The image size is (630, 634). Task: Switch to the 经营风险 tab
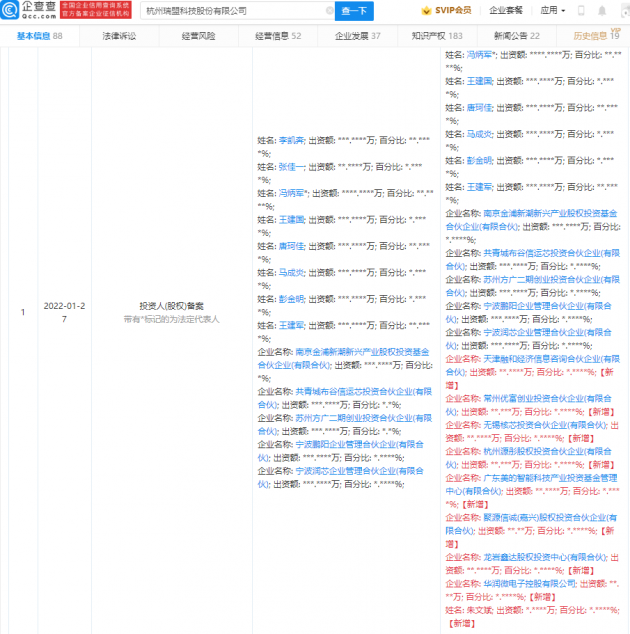pyautogui.click(x=199, y=36)
